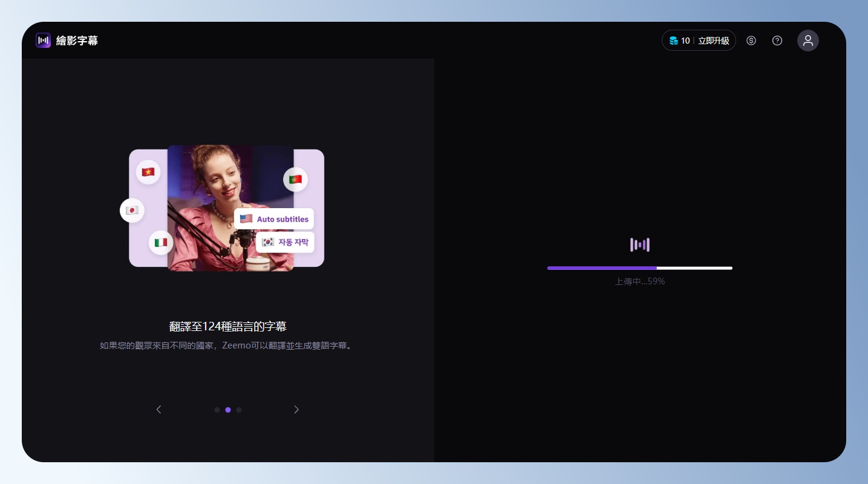Open the user profile avatar
868x484 pixels.
[808, 41]
